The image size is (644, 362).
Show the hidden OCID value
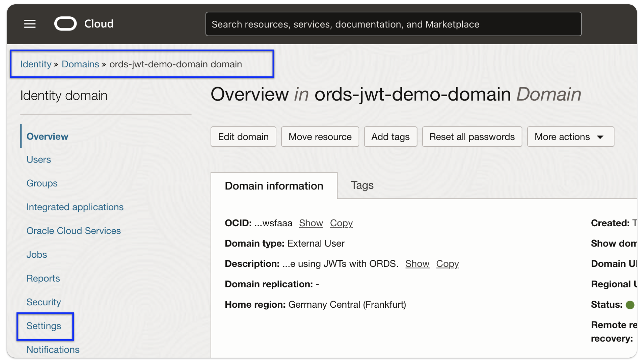pyautogui.click(x=311, y=223)
